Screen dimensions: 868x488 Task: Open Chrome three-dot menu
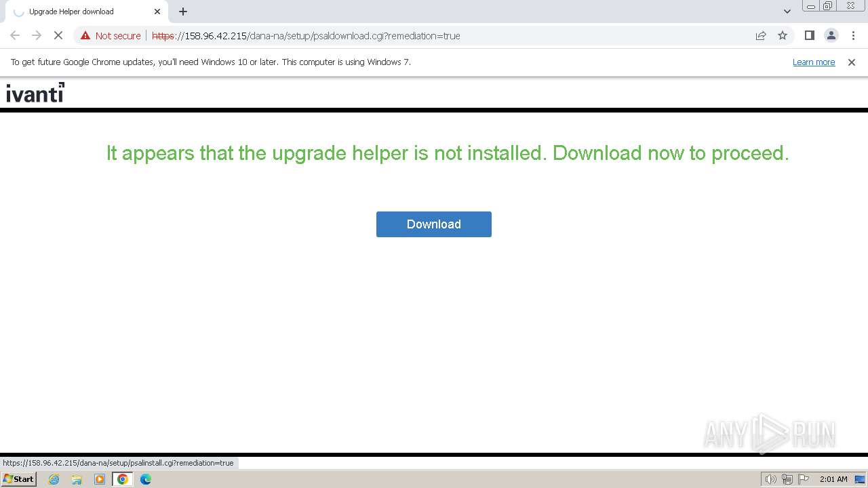[x=853, y=36]
